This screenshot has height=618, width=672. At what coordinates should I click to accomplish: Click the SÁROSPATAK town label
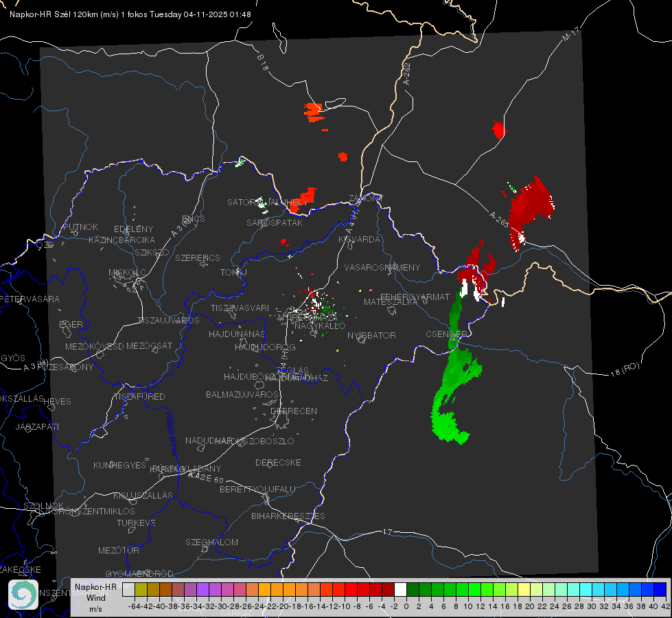275,223
